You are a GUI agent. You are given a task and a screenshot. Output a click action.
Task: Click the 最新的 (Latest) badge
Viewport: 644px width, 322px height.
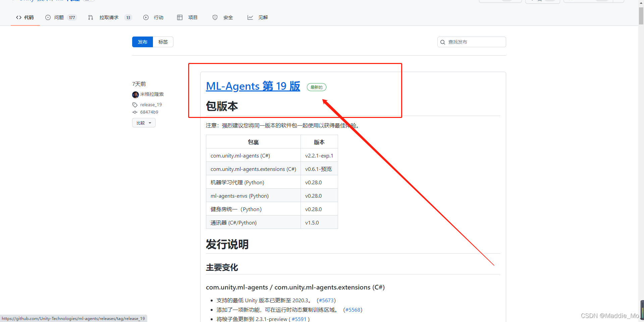[x=317, y=87]
